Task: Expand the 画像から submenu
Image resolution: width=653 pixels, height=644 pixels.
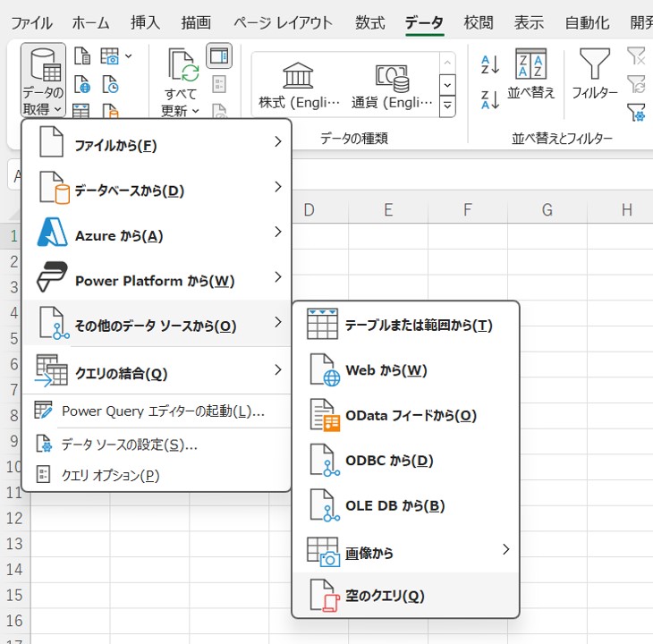Action: click(x=406, y=551)
